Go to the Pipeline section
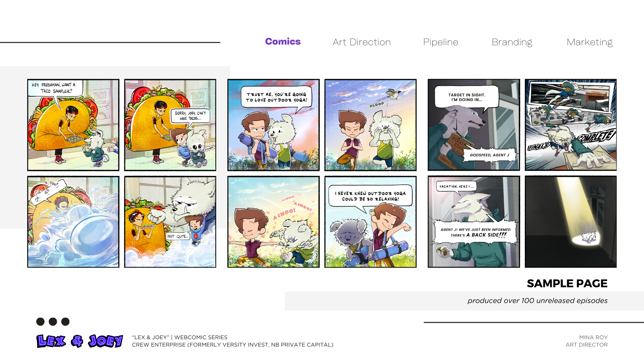 (x=440, y=42)
